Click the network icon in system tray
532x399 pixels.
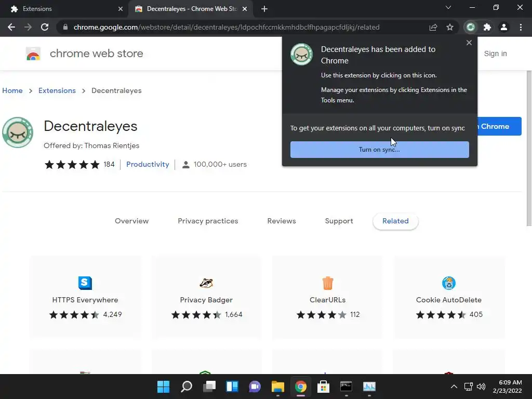(469, 387)
